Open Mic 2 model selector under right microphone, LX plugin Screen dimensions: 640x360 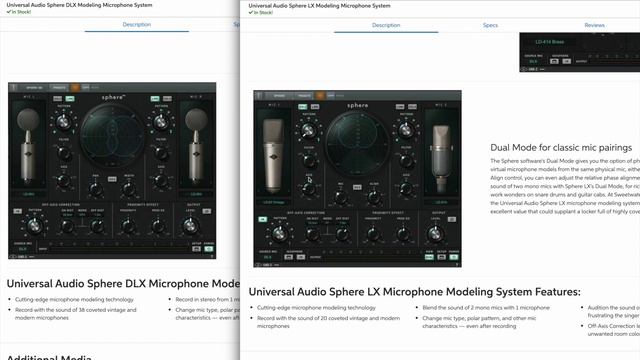(441, 202)
